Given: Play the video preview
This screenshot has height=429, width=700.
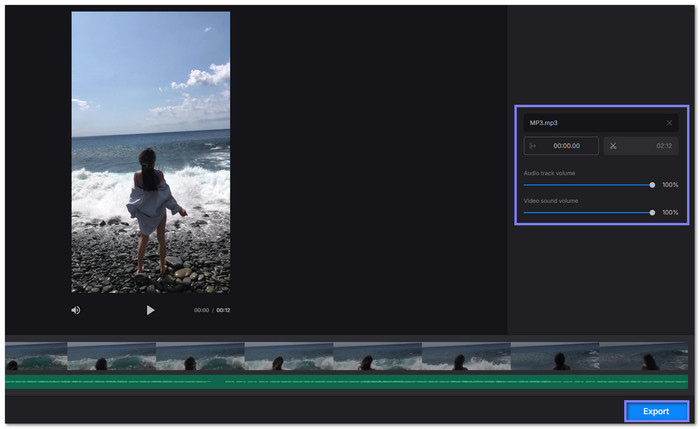Looking at the screenshot, I should tap(150, 310).
